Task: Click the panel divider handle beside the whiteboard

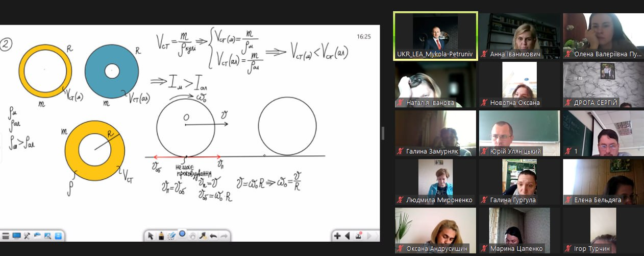Action: 383,133
